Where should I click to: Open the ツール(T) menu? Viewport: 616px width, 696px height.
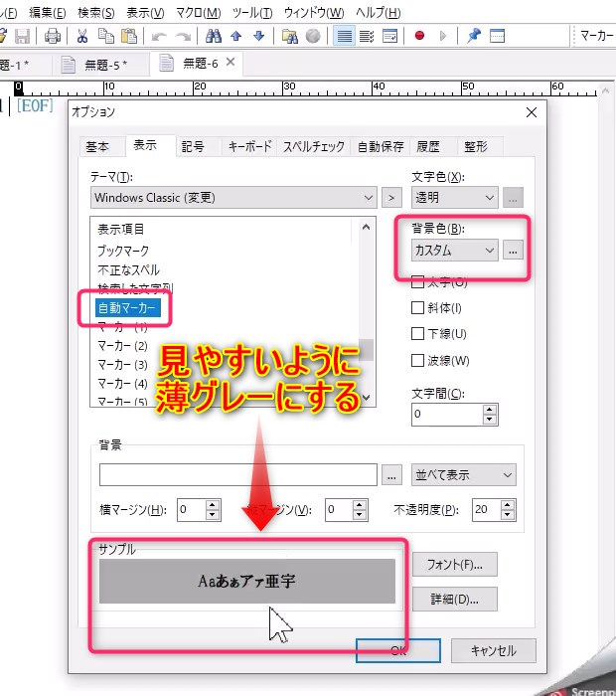pos(252,13)
